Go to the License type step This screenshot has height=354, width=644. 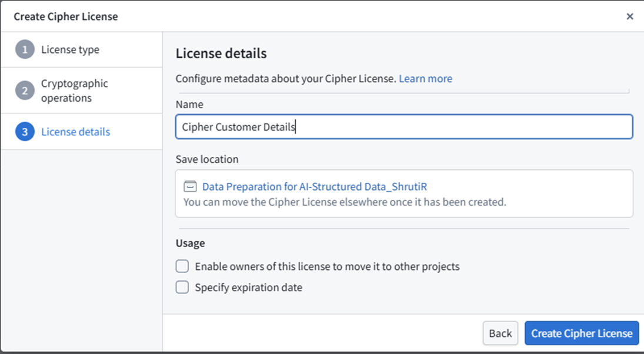70,50
